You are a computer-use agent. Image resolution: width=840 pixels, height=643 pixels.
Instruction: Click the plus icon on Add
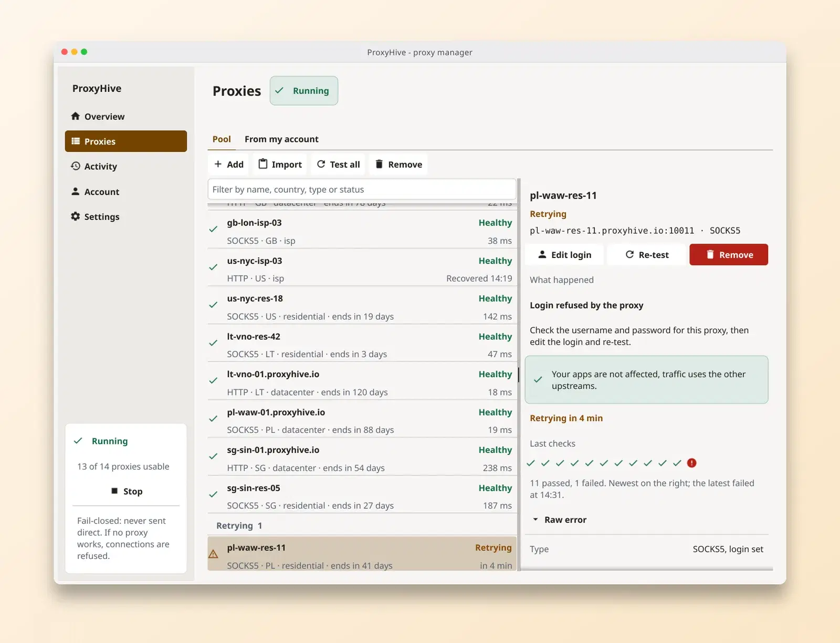(x=218, y=164)
